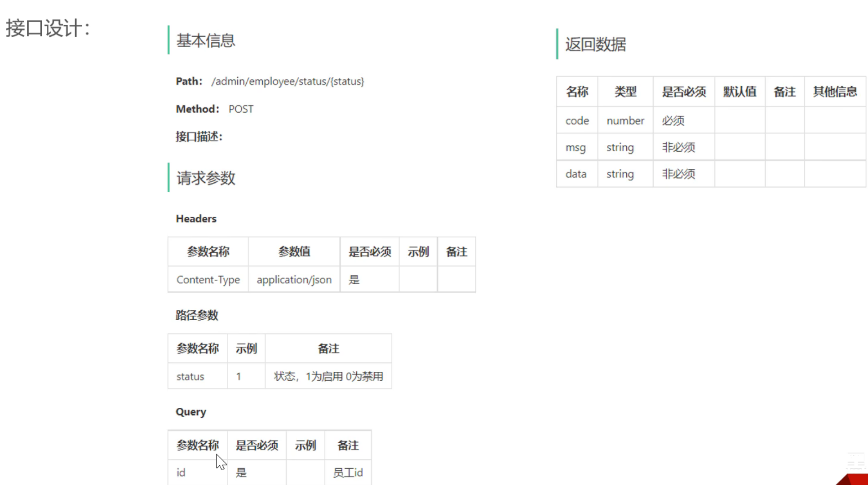This screenshot has width=868, height=485.
Task: Click the 接口描述 label
Action: coord(199,137)
